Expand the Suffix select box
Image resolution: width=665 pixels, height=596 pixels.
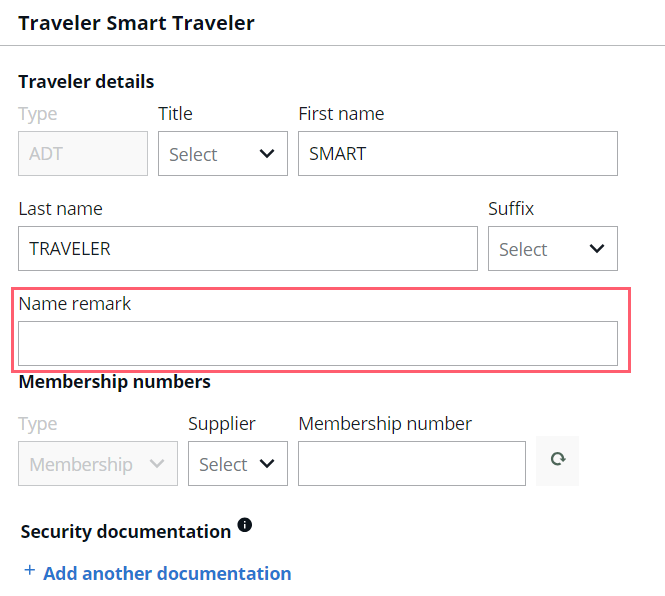[553, 249]
